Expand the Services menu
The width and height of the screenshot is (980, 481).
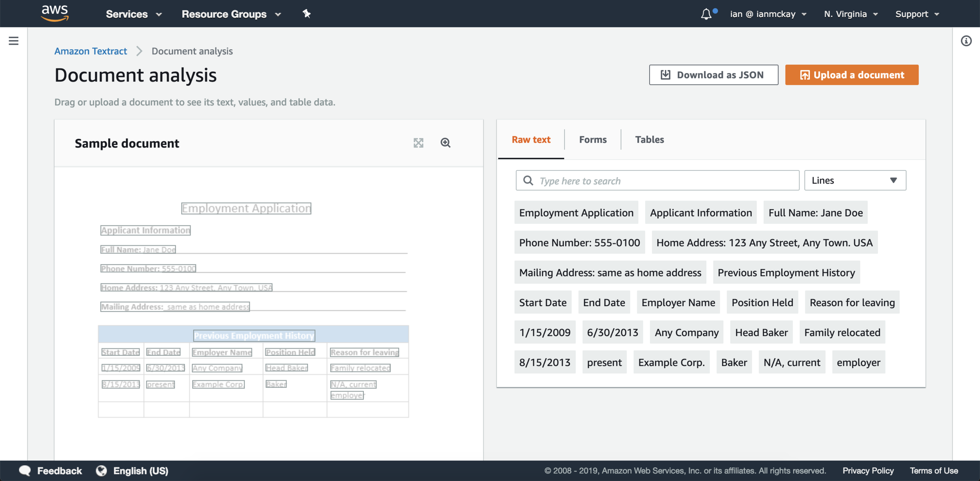[134, 14]
